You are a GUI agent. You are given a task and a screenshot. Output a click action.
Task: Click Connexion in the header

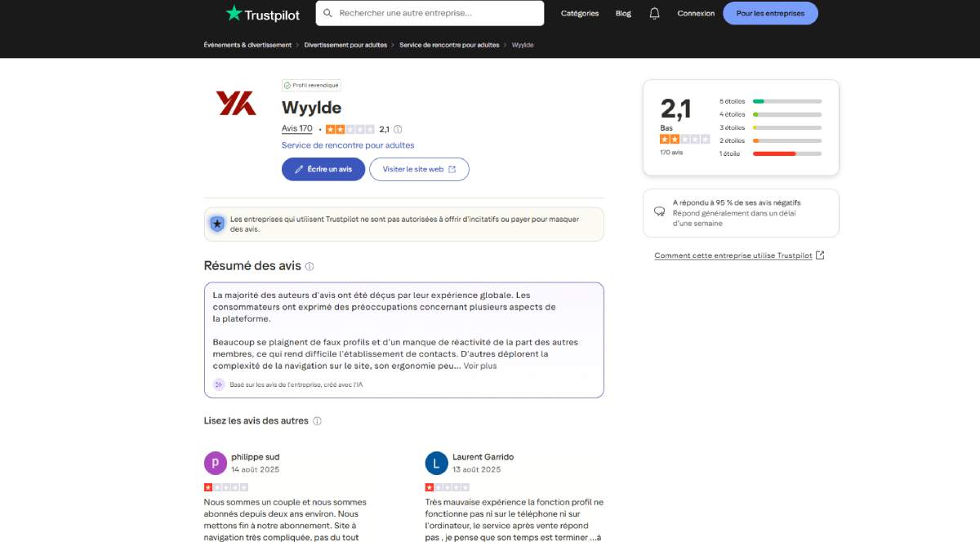tap(696, 13)
